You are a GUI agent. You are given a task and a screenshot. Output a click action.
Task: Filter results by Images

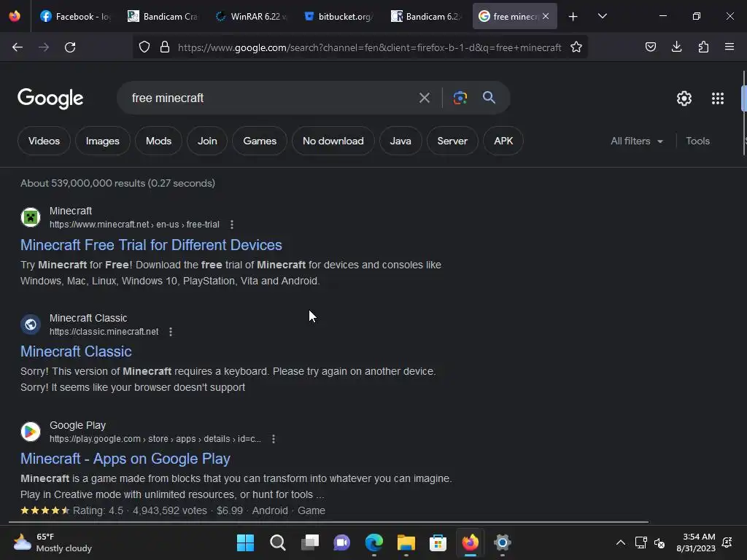(x=102, y=141)
